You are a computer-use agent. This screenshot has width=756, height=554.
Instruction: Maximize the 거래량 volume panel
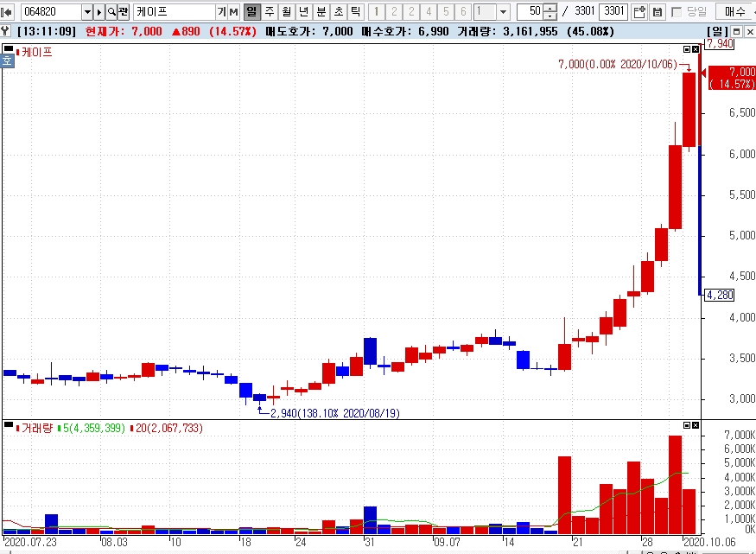[687, 425]
